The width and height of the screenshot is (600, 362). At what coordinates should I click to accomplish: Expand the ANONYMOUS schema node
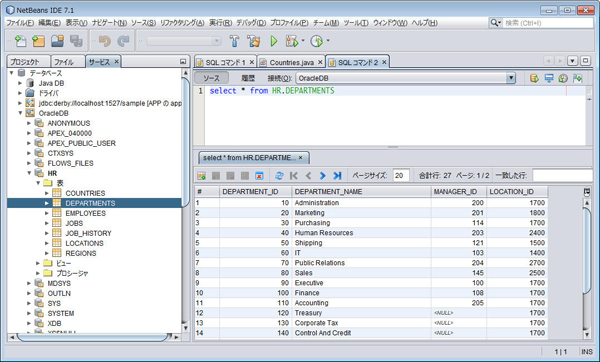click(x=29, y=123)
